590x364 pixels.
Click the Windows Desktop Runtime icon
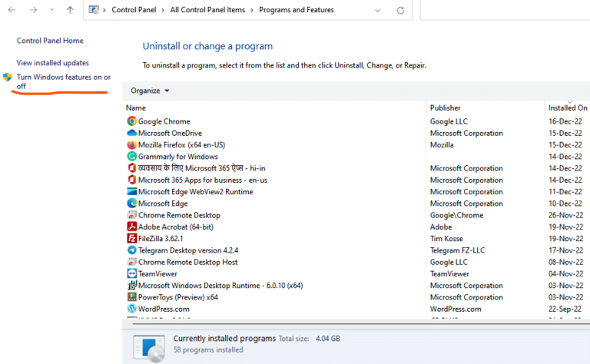click(x=131, y=285)
